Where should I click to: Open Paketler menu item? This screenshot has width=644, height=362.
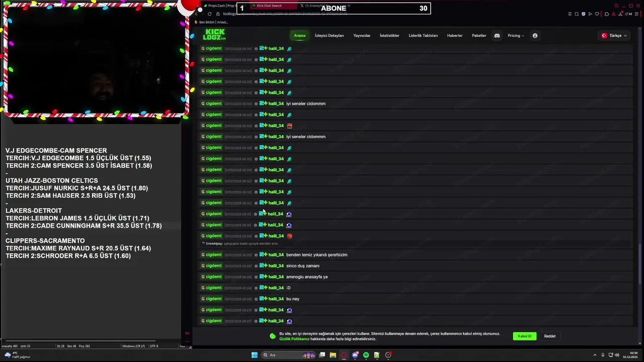479,36
